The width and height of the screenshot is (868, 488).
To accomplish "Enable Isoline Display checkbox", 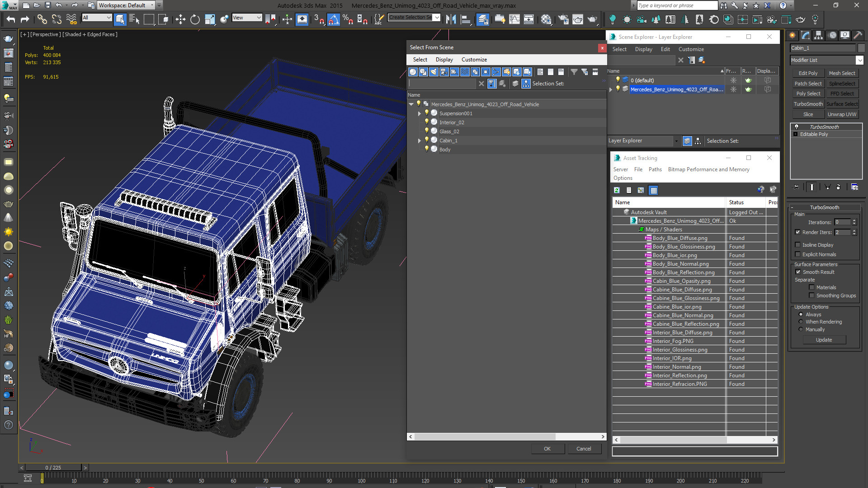I will [797, 245].
